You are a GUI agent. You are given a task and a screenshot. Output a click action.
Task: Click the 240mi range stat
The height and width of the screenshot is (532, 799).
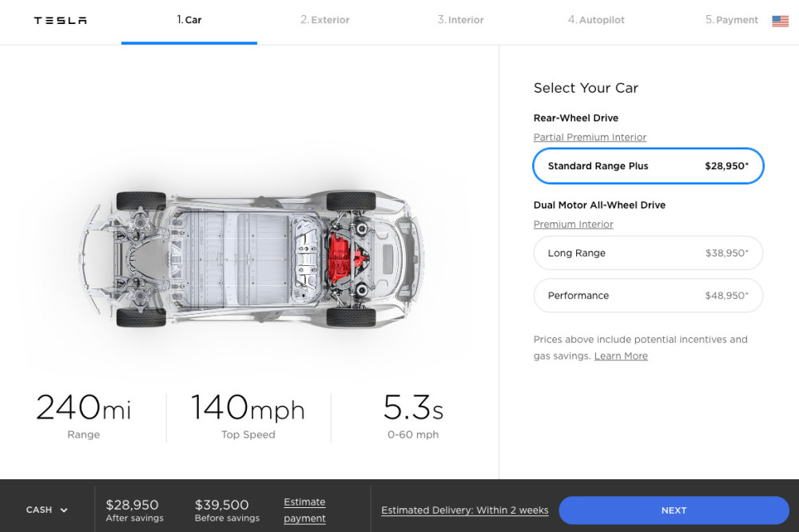pos(84,408)
